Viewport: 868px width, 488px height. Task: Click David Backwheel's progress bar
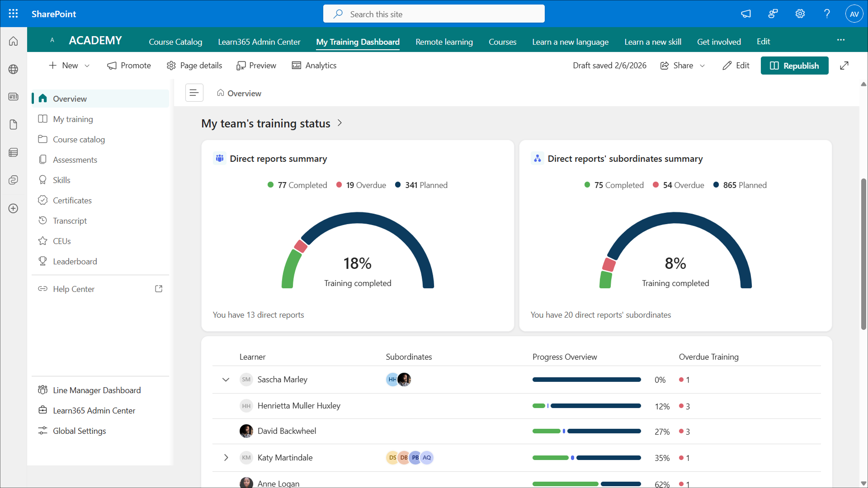coord(586,432)
